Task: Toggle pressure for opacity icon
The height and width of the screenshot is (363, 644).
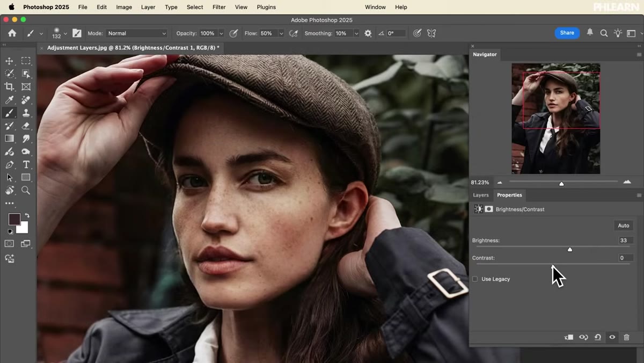Action: click(233, 33)
